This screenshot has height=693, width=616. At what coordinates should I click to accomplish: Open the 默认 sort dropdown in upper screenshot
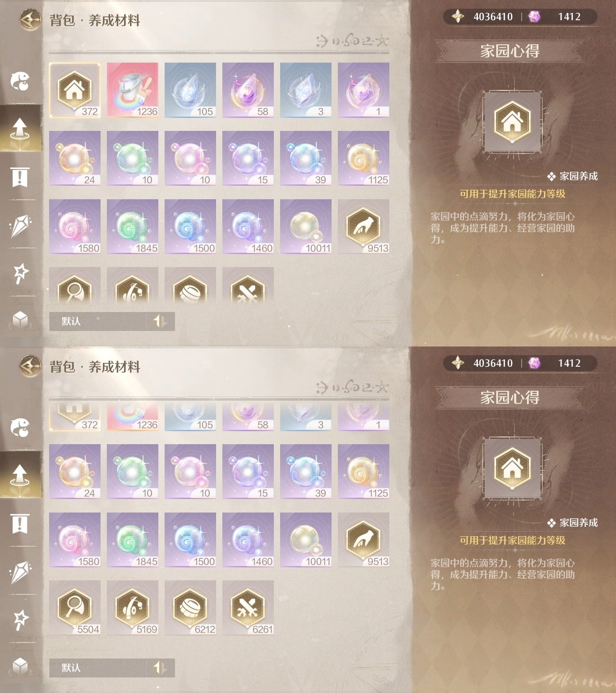pos(98,321)
